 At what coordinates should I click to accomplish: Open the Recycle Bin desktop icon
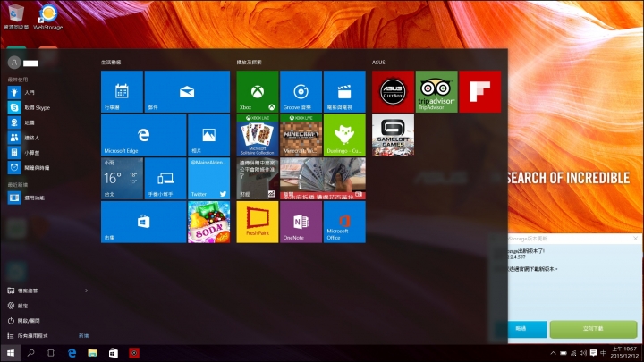16,17
